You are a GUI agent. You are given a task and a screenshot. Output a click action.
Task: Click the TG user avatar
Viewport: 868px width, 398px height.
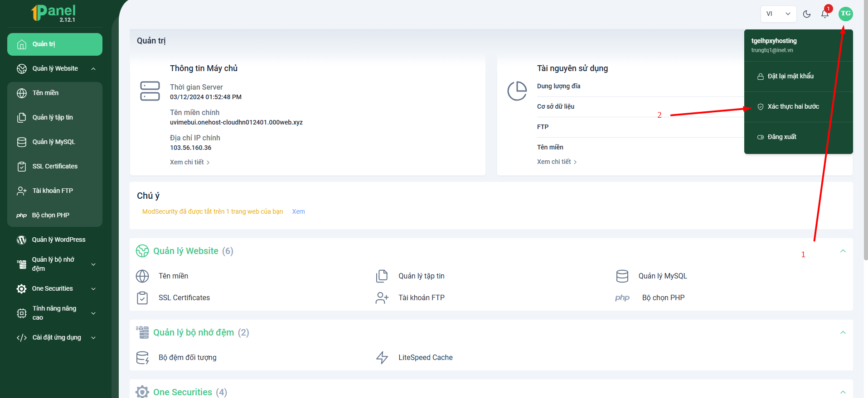(845, 14)
